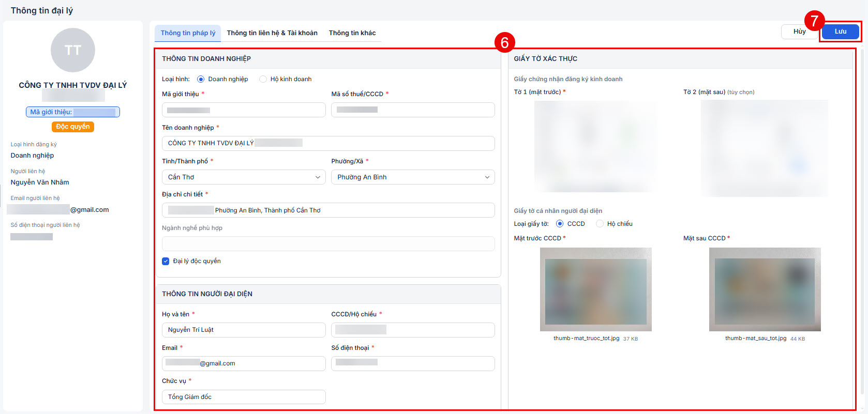Select Hộ kinh doanh radio option
Image resolution: width=868 pixels, height=414 pixels.
263,79
